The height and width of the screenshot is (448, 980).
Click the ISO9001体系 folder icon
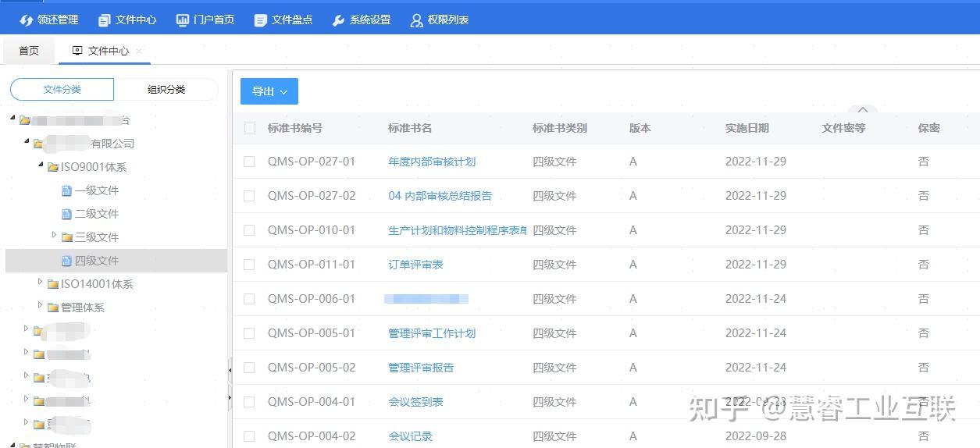click(53, 167)
